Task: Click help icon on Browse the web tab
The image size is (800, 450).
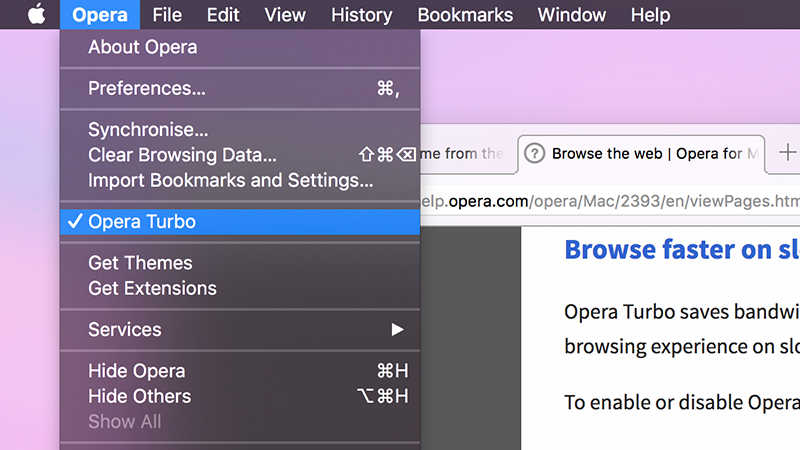Action: click(535, 153)
